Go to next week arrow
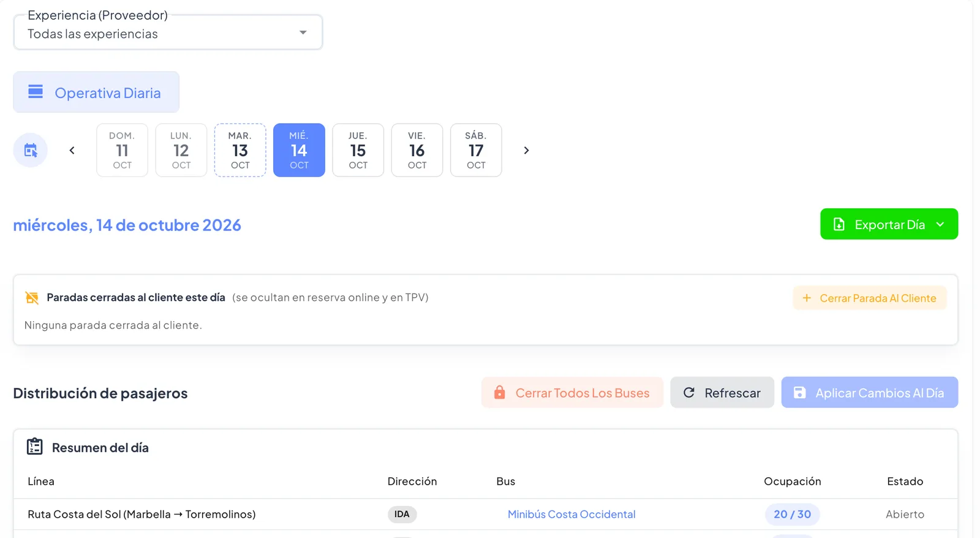Screen dimensions: 980x538 tap(526, 150)
